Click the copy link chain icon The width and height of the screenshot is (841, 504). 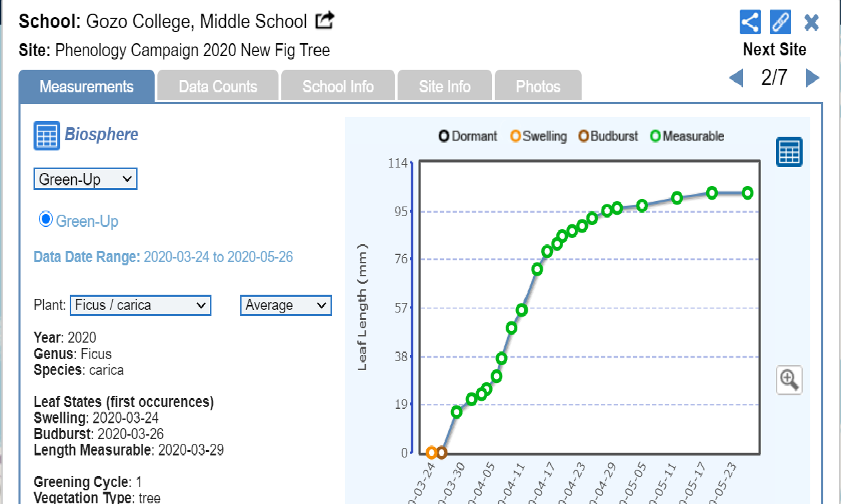pyautogui.click(x=780, y=22)
